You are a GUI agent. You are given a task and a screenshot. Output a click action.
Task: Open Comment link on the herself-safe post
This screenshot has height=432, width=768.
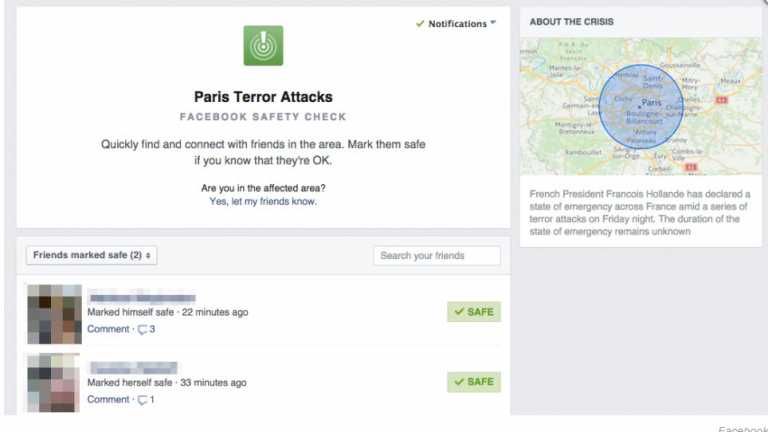pyautogui.click(x=108, y=400)
